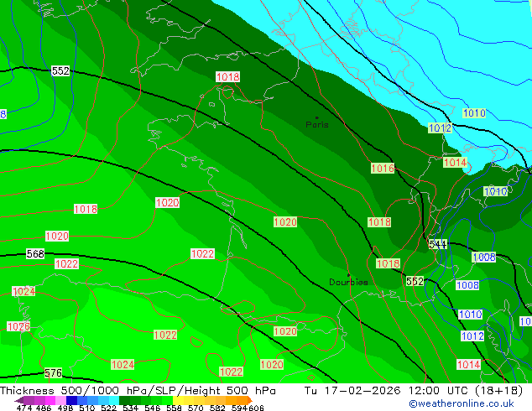
Task: Click the 1022 label directly under 568
Action: tap(66, 264)
